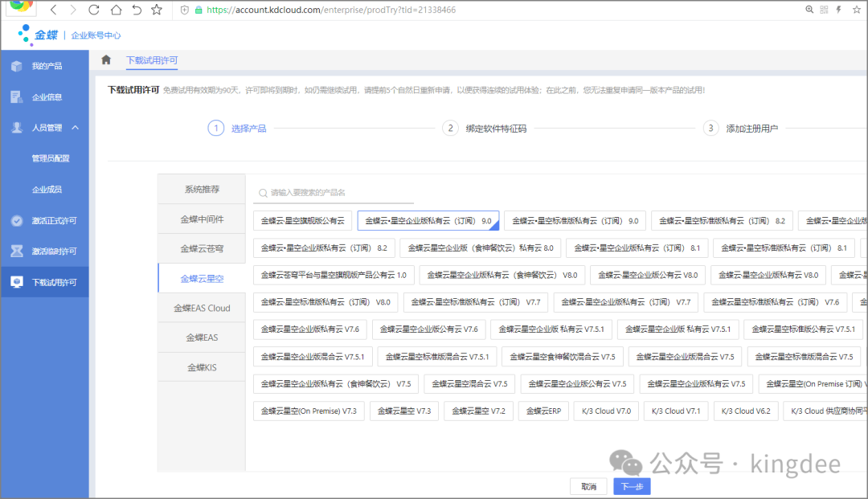The image size is (868, 499).
Task: Click the browser refresh icon
Action: (95, 10)
